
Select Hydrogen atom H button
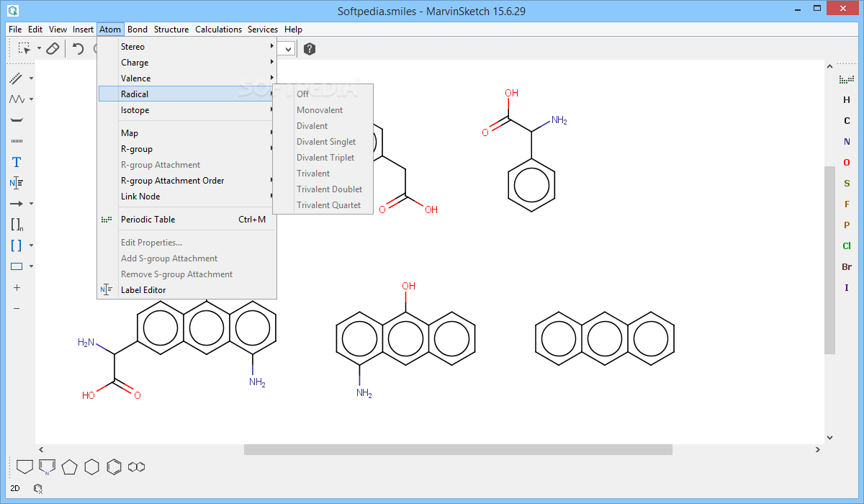[x=847, y=100]
